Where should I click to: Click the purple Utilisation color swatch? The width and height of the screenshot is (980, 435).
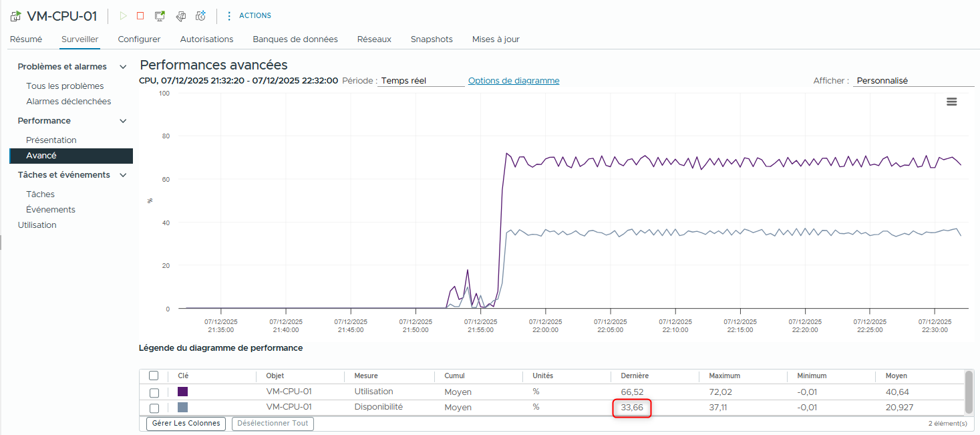point(182,392)
